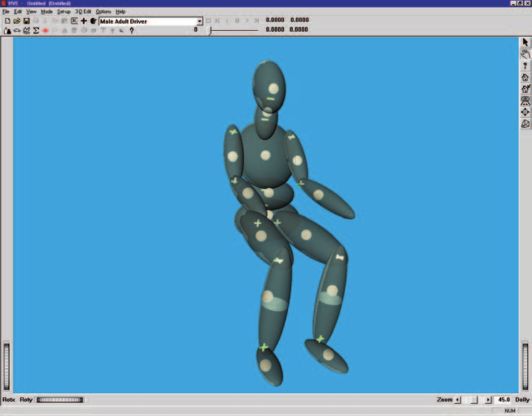Screen dimensions: 532x416
Task: Click the Sigma summation toolbar icon
Action: (x=36, y=31)
